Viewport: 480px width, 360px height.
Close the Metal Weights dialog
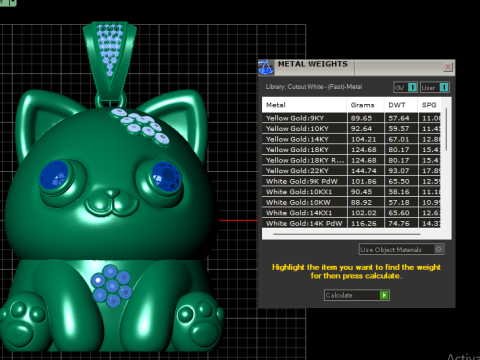pyautogui.click(x=448, y=67)
